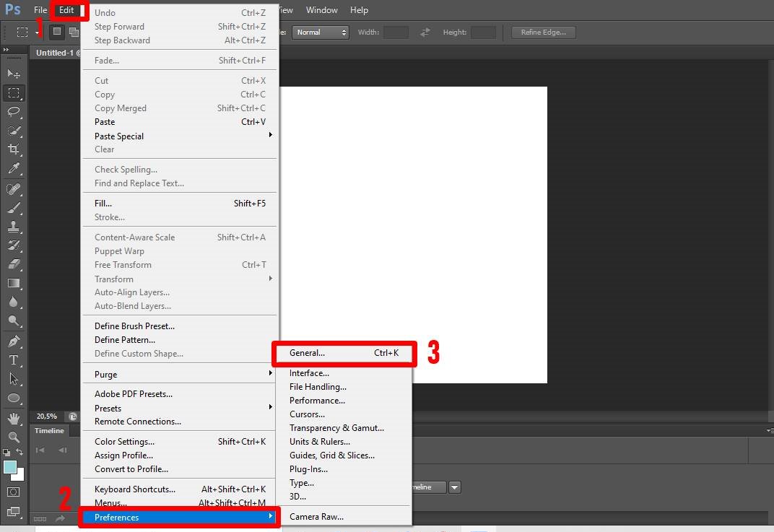774x532 pixels.
Task: Reset default foreground and background colors
Action: click(6, 452)
